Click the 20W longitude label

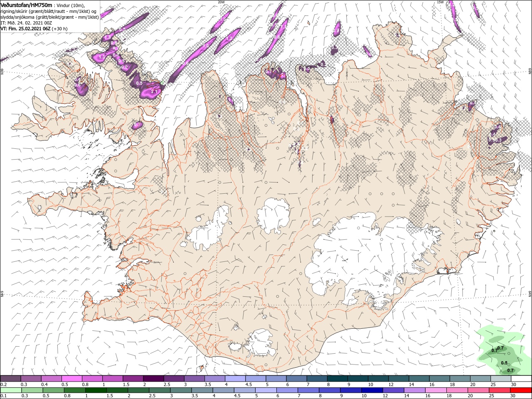coord(221,2)
